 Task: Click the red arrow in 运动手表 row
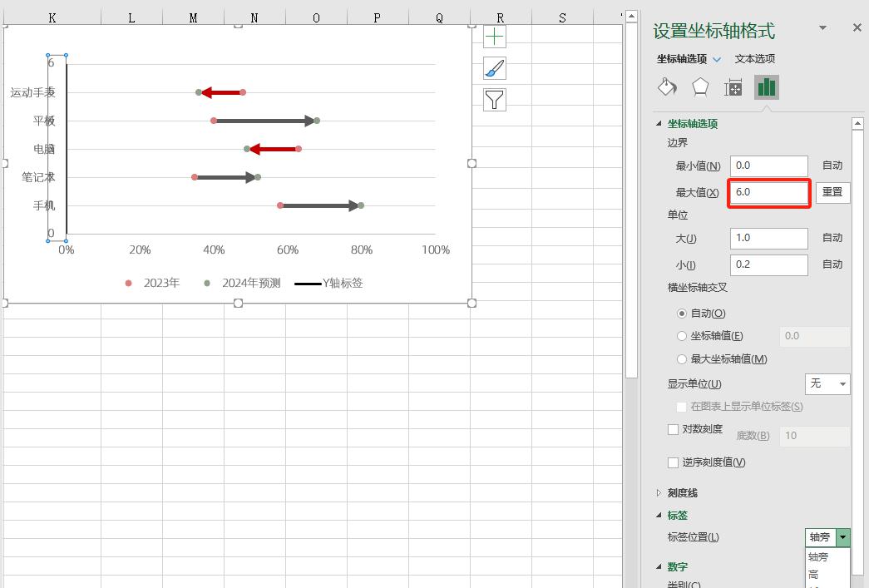[x=222, y=92]
